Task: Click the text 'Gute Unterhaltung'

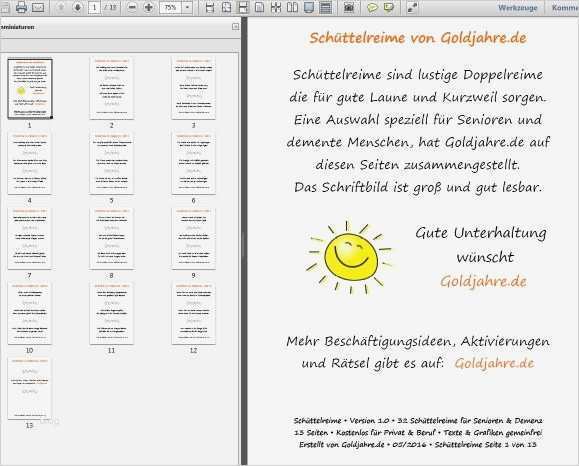Action: [481, 233]
